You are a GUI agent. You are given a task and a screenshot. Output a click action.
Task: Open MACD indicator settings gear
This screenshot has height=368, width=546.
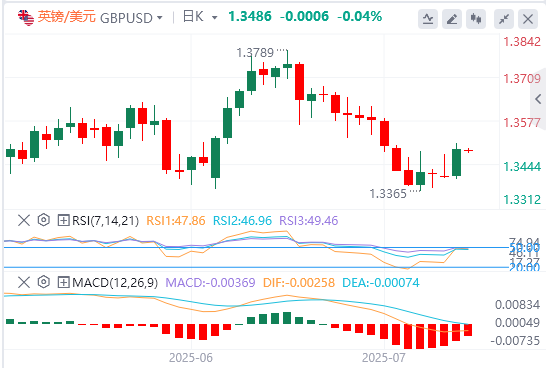(x=44, y=282)
